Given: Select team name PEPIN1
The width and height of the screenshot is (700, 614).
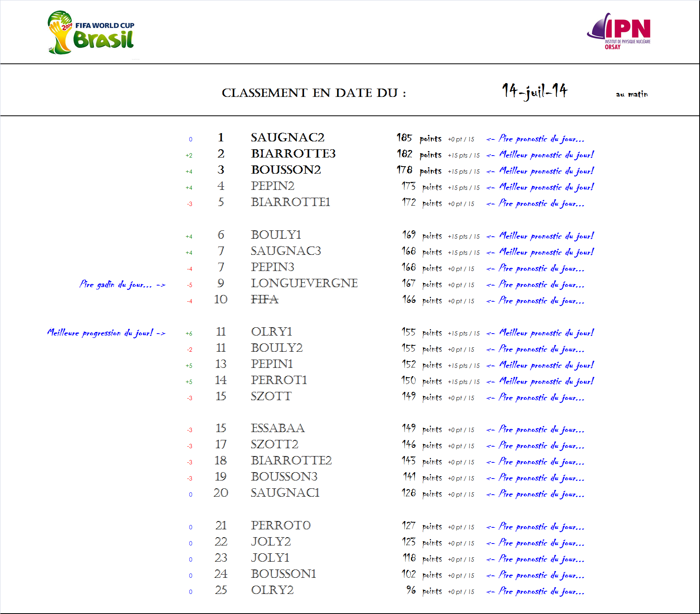Looking at the screenshot, I should [272, 364].
